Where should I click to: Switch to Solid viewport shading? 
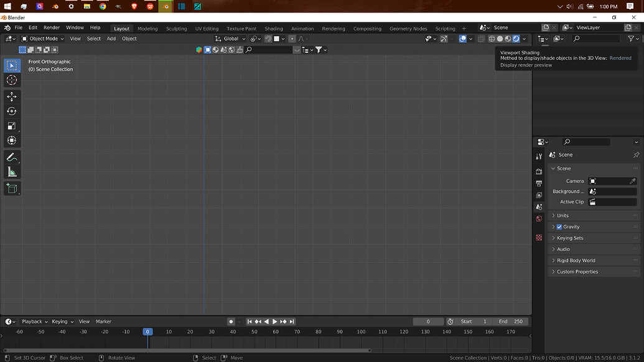500,39
